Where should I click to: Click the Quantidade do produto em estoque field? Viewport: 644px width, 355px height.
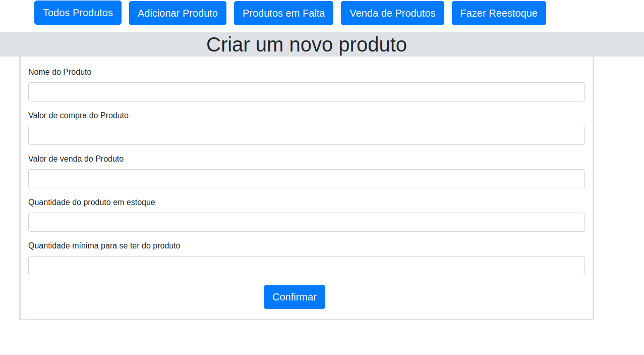[x=306, y=222]
